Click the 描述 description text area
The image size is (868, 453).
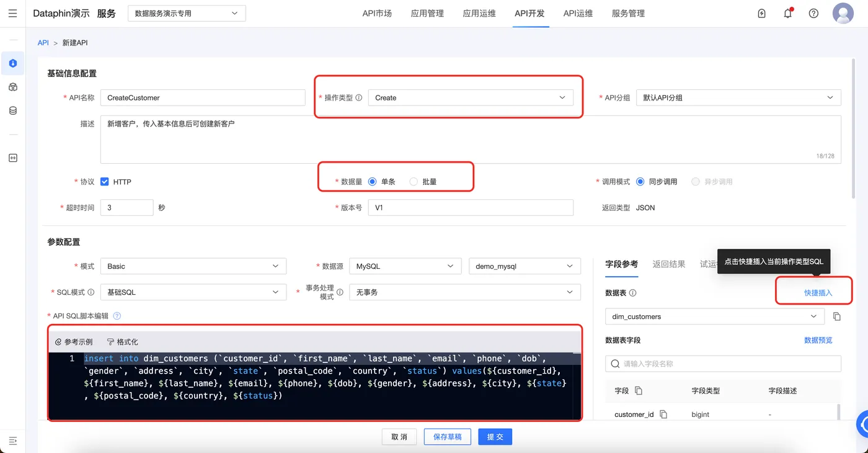pos(471,139)
